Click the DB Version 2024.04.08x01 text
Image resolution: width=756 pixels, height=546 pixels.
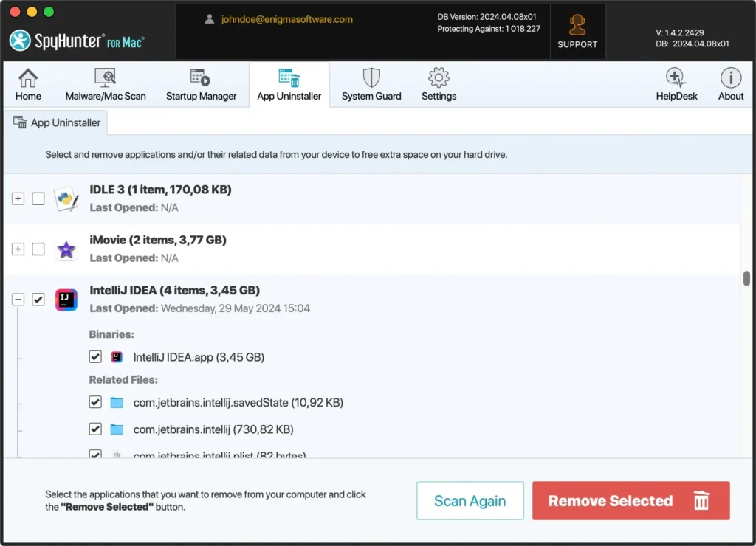click(x=487, y=17)
